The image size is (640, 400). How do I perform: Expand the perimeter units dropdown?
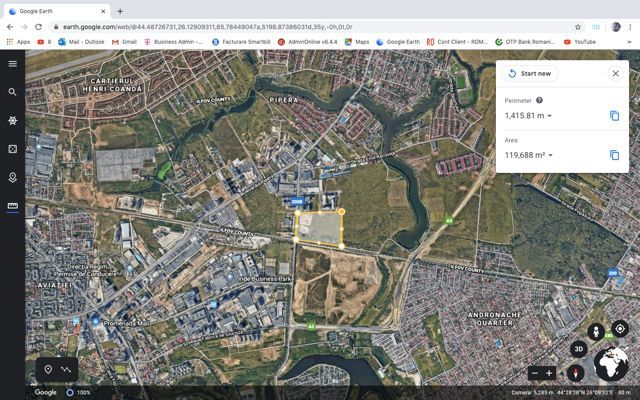549,116
